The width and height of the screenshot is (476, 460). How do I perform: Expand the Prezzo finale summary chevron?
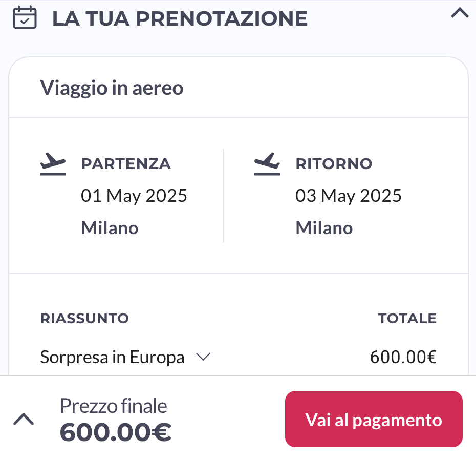[24, 419]
